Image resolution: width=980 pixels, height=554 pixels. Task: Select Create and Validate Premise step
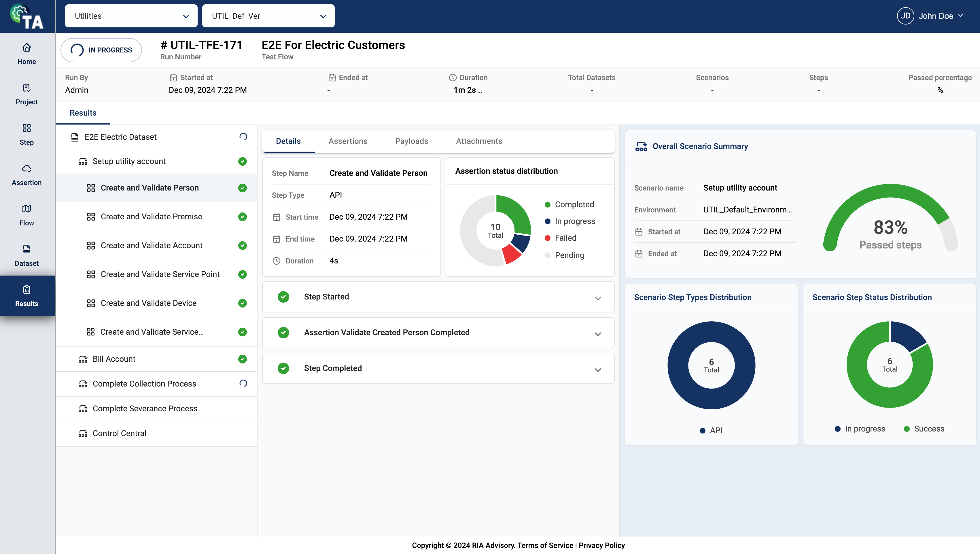pos(152,217)
